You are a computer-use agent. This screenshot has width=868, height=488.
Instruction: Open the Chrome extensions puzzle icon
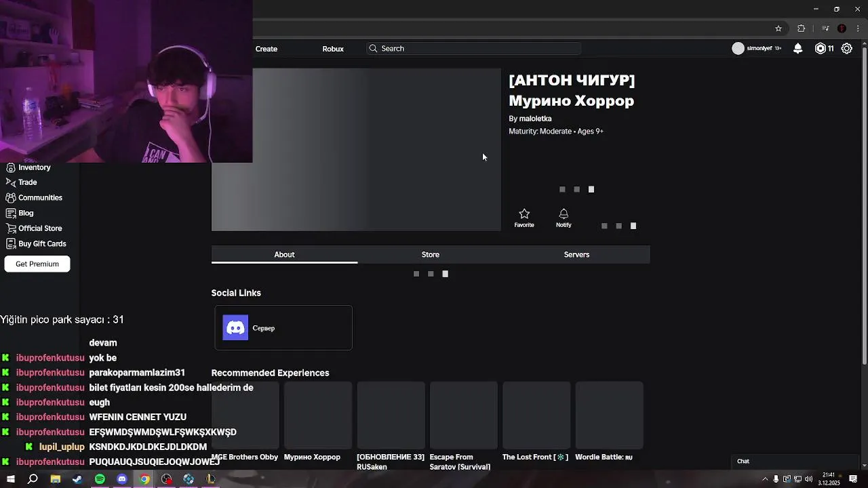tap(802, 28)
